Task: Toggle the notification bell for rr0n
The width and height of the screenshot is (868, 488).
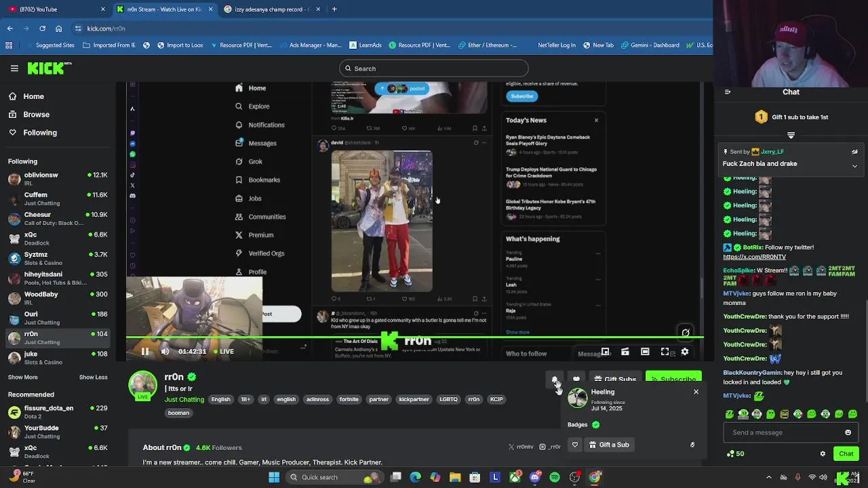Action: (555, 379)
